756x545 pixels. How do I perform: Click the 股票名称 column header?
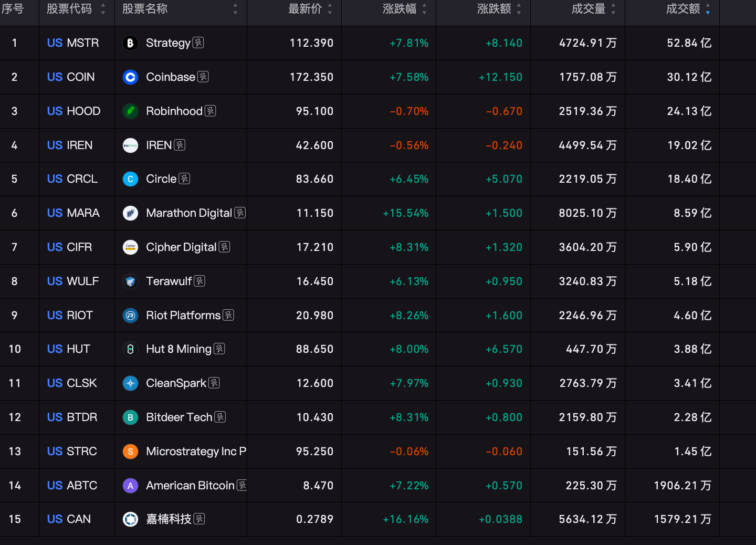point(145,9)
